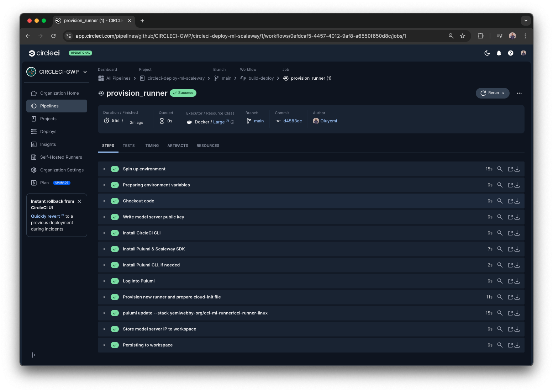Open Install CircleCI CLI output in new tab
This screenshot has height=392, width=553.
510,233
